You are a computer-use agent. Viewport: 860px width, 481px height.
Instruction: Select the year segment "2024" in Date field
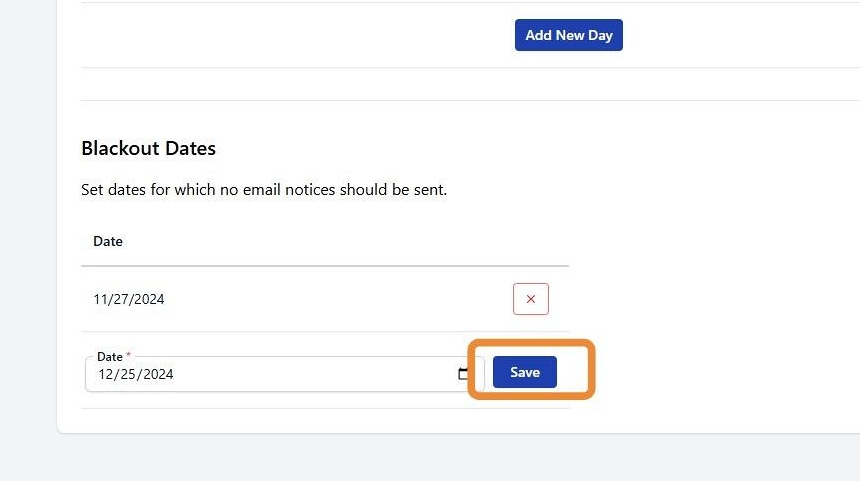click(x=158, y=374)
